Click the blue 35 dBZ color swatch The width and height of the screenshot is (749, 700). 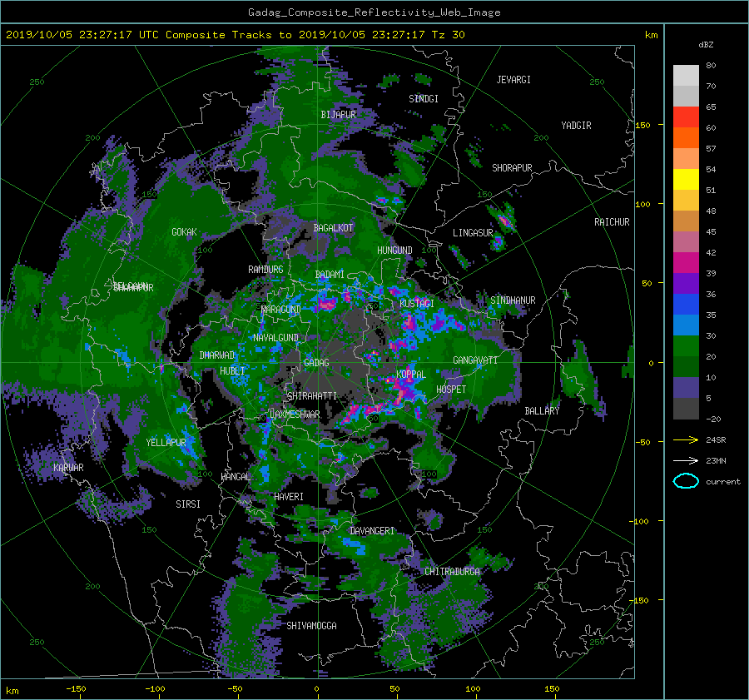pos(686,304)
